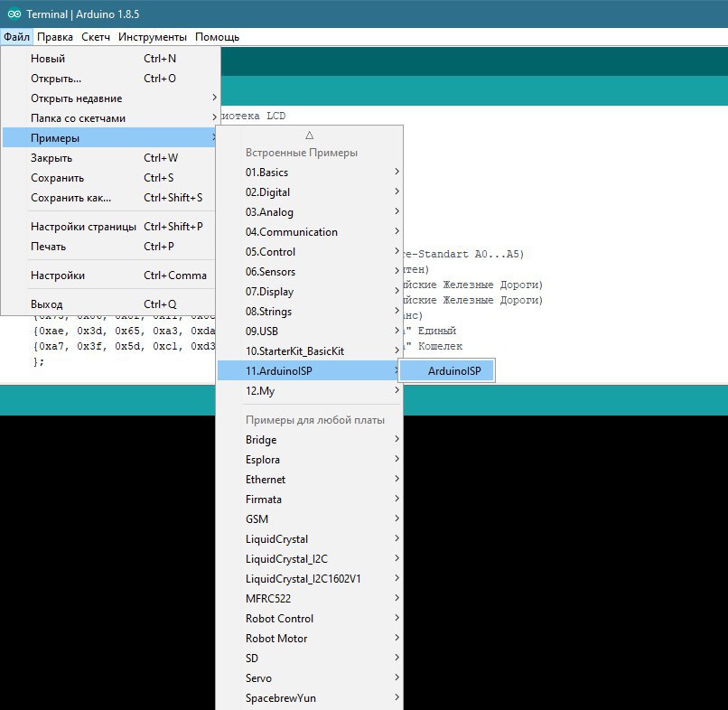
Task: Expand the 04.Communication examples submenu
Action: coord(309,232)
